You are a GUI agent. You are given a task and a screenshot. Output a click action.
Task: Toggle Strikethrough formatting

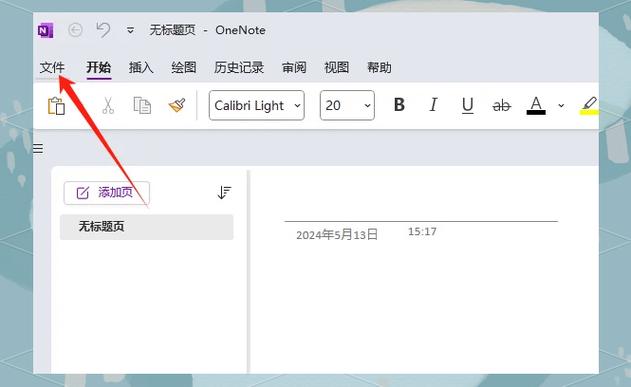tap(502, 106)
